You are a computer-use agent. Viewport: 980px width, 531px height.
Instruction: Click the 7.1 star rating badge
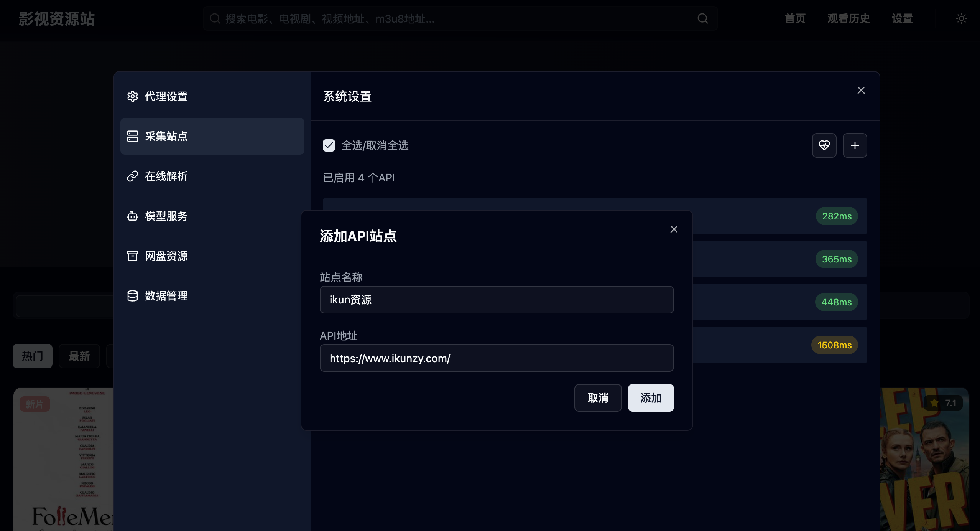click(x=944, y=403)
